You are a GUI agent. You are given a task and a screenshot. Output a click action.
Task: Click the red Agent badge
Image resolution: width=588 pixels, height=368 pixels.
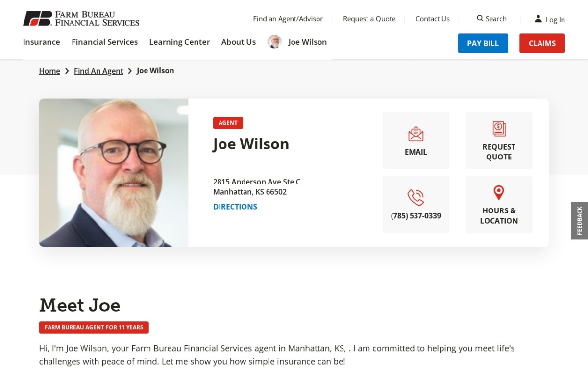[x=228, y=123]
